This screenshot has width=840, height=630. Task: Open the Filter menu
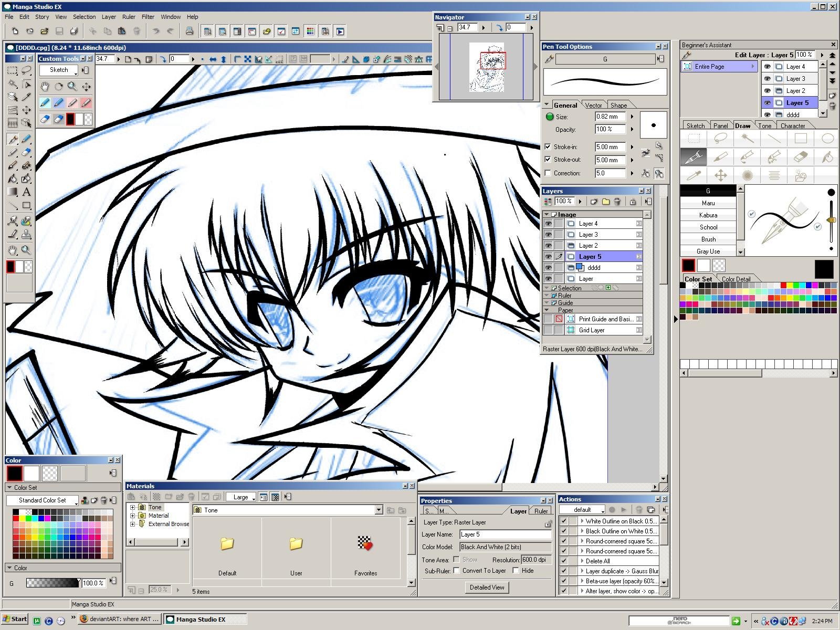point(148,17)
